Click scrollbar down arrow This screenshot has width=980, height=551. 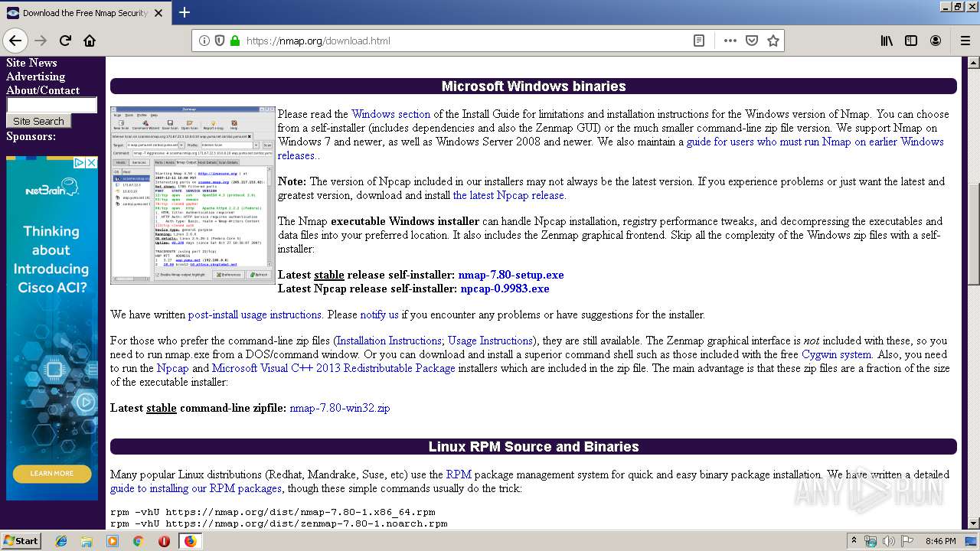coord(974,523)
